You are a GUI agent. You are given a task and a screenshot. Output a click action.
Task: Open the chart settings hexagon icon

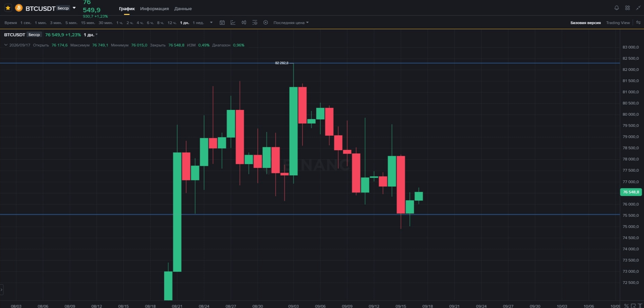click(265, 23)
